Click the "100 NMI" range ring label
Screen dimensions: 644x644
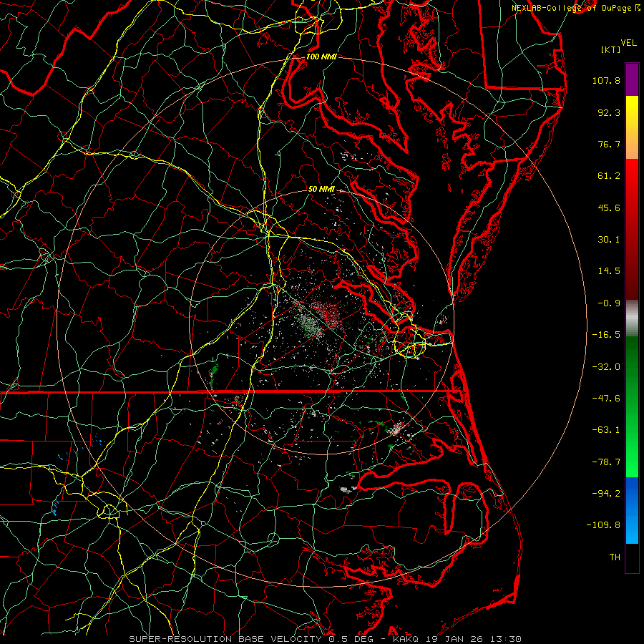[x=321, y=57]
